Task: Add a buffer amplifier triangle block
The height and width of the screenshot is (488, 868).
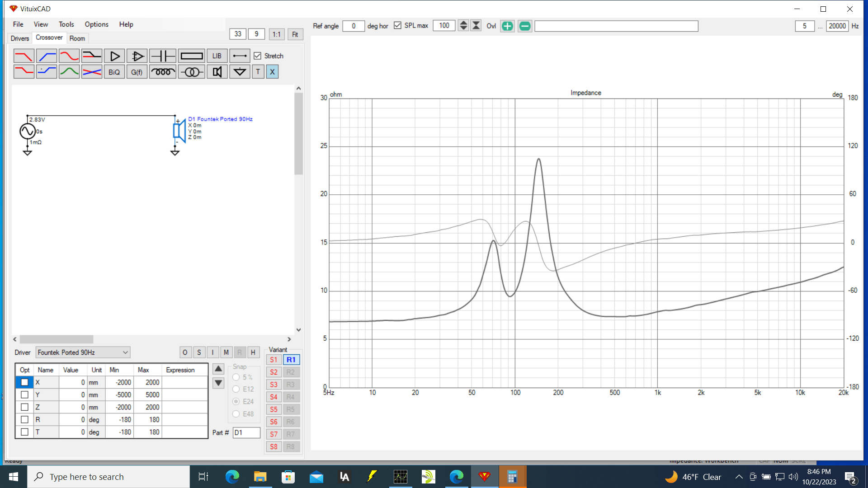Action: click(x=114, y=56)
